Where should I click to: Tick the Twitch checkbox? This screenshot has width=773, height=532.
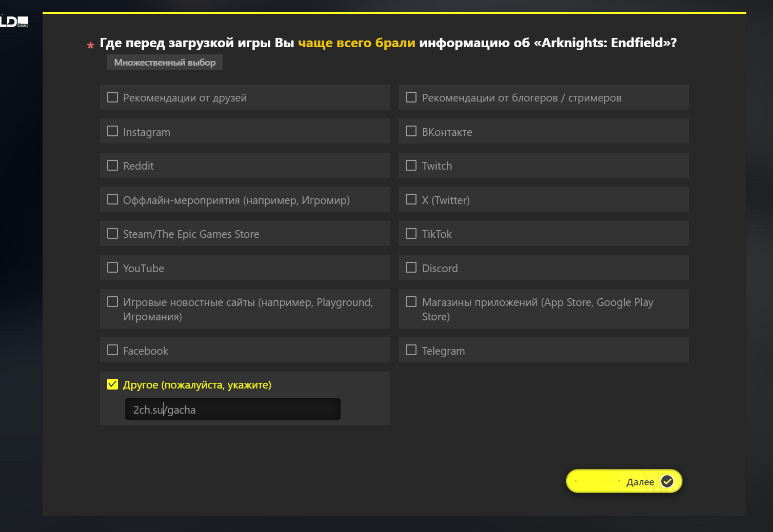coord(411,166)
